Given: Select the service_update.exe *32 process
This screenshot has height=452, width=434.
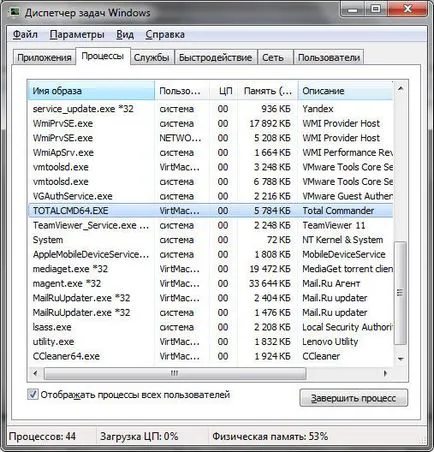Looking at the screenshot, I should click(x=210, y=109).
